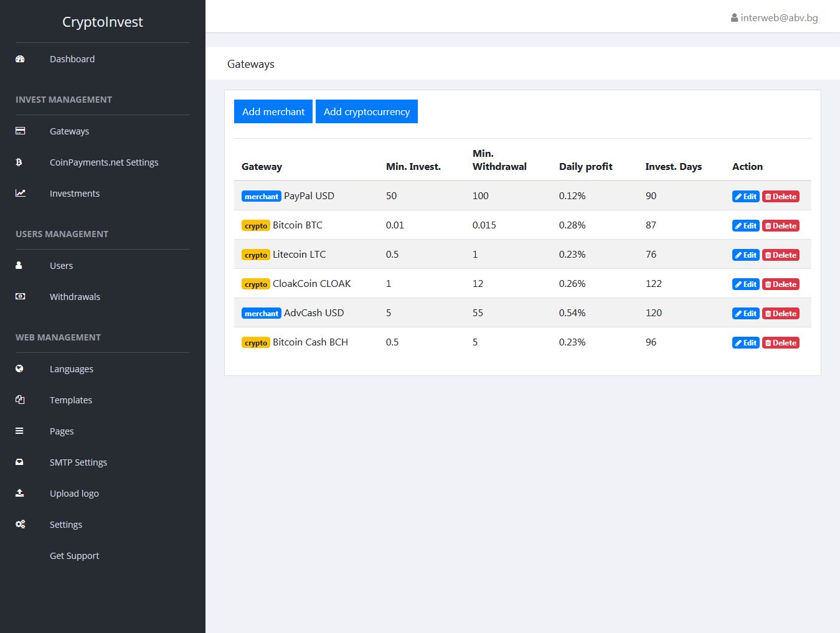Open the Pages menu item
Viewport: 840px width, 633px height.
(x=62, y=431)
